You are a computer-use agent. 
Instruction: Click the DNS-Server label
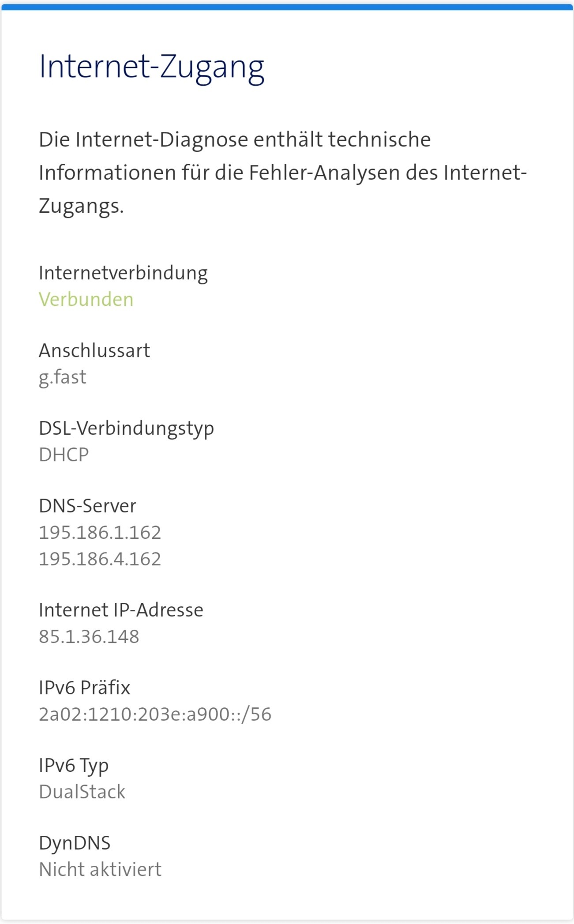pyautogui.click(x=87, y=506)
